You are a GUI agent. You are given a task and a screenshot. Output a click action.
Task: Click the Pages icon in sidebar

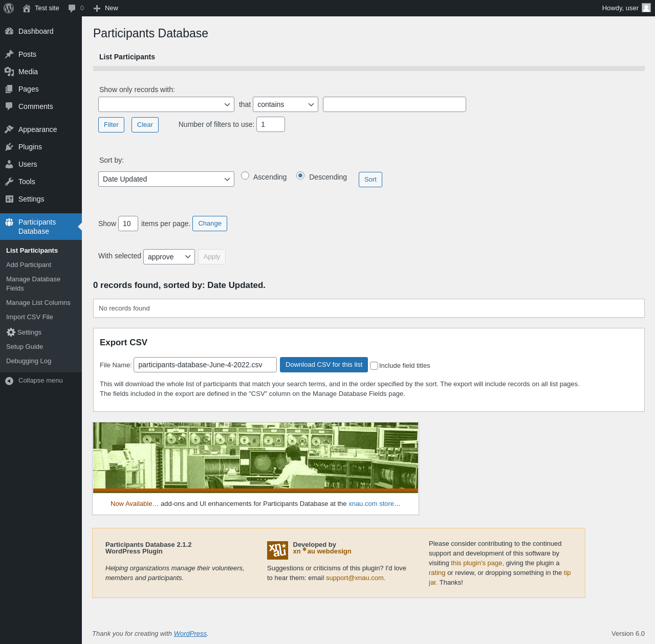coord(9,89)
